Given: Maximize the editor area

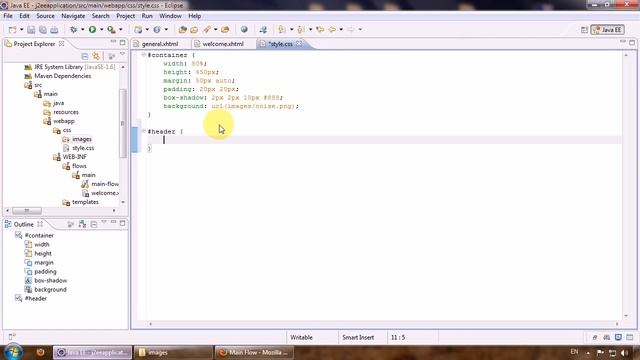Looking at the screenshot, I should coord(632,42).
